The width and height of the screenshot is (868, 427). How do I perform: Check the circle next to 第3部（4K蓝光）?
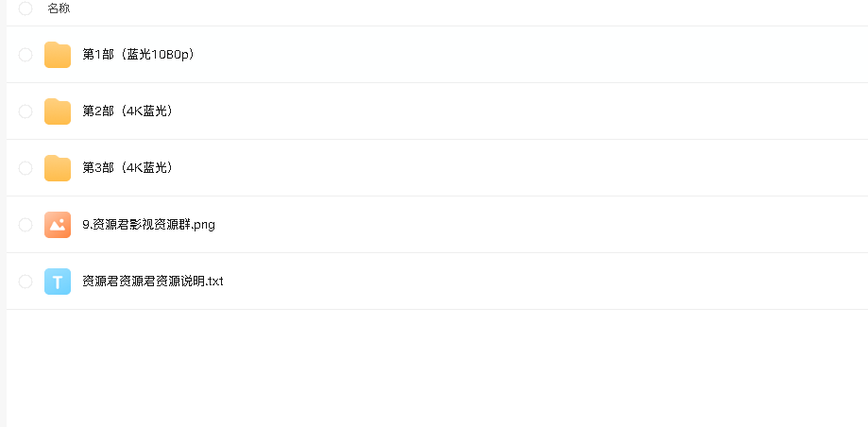point(26,168)
